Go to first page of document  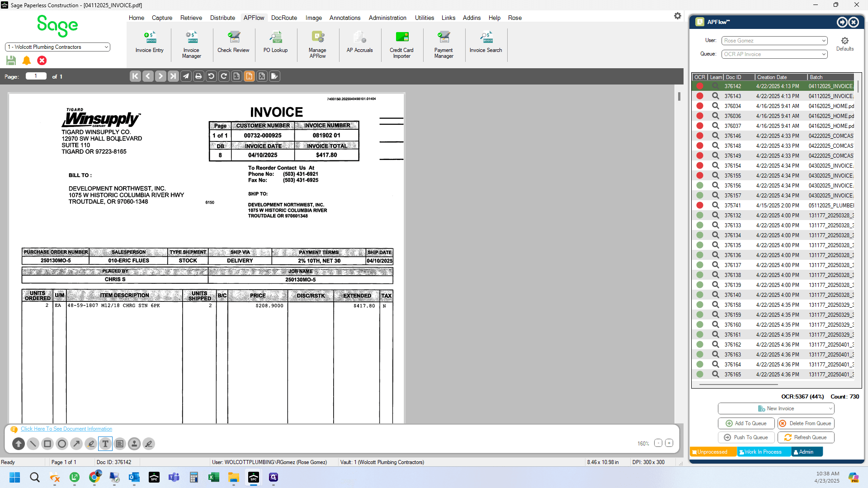point(135,76)
